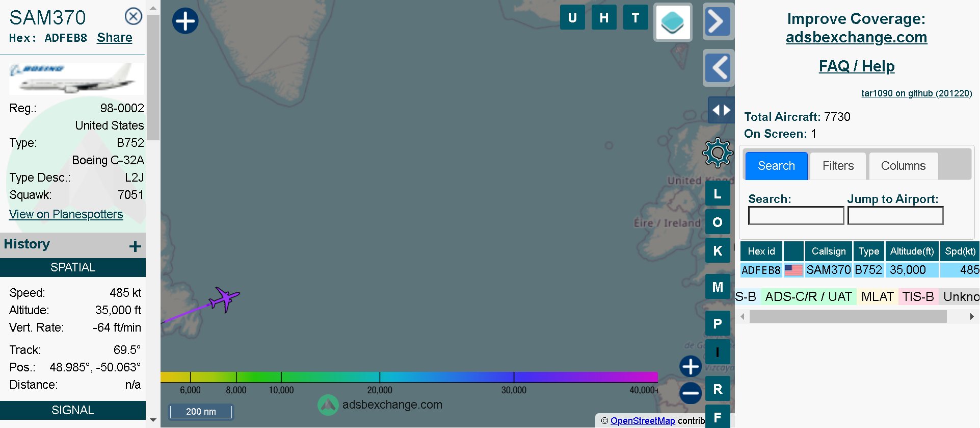Image resolution: width=980 pixels, height=428 pixels.
Task: Toggle the I map option button
Action: [718, 352]
